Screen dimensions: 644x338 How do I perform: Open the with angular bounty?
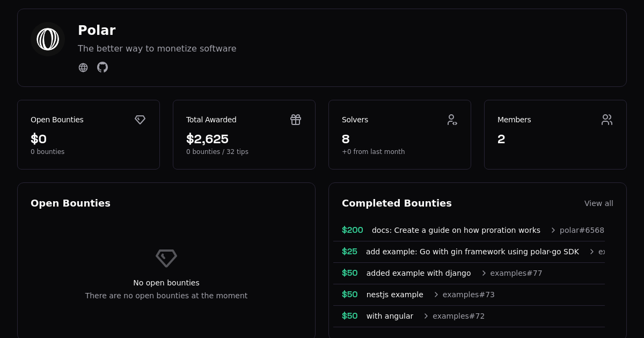click(390, 316)
